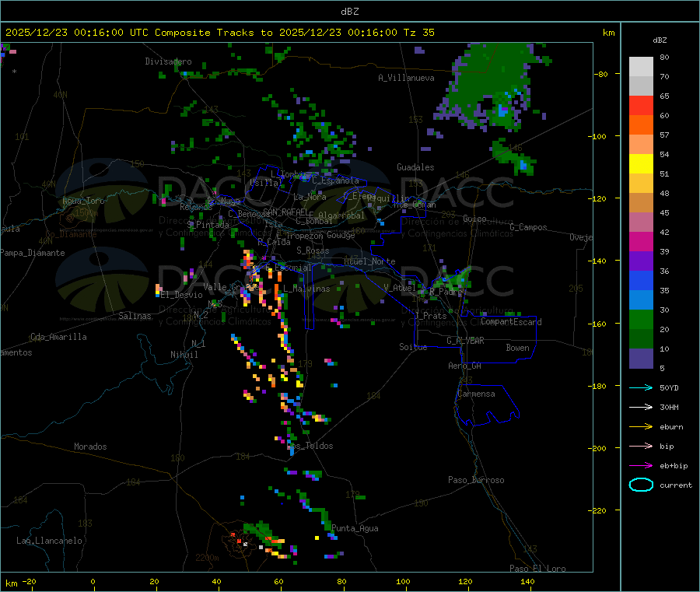Click the G_Campos map label

click(528, 227)
